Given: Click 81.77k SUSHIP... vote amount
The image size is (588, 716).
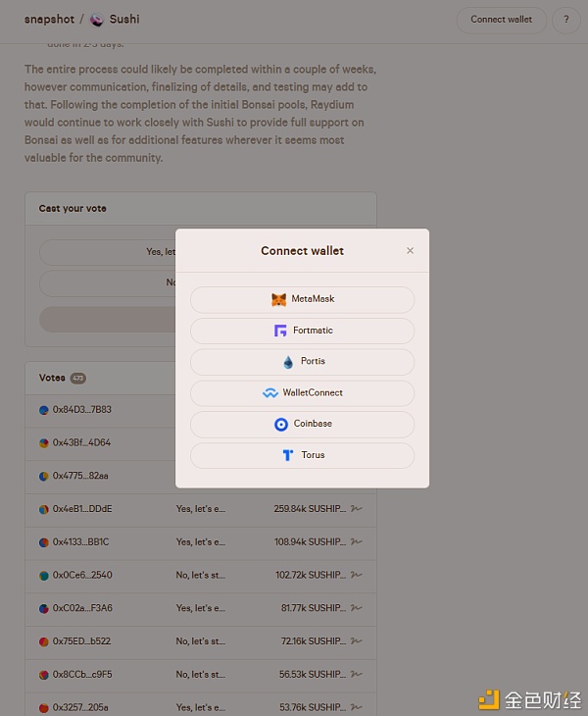Looking at the screenshot, I should [314, 608].
